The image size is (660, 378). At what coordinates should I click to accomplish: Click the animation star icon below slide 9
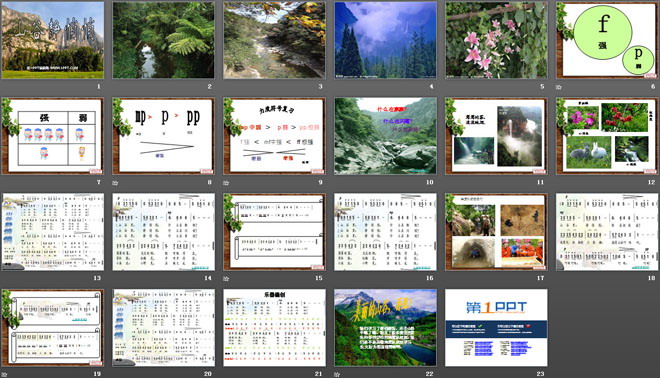coord(226,183)
